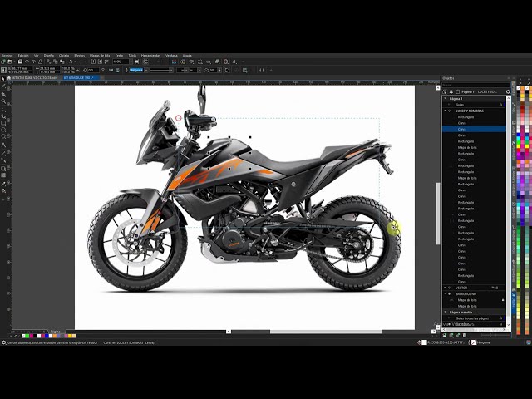This screenshot has width=532, height=399.
Task: Select the Guías row under Página 1
Action: [474, 105]
